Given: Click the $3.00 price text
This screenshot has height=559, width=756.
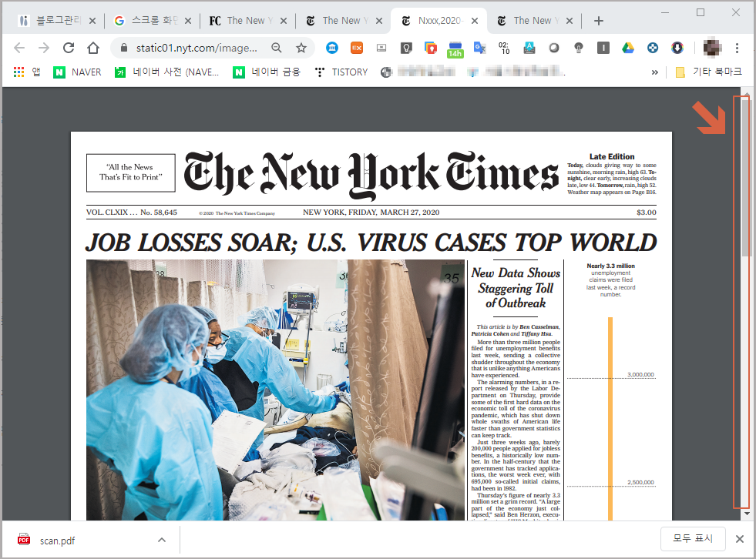Looking at the screenshot, I should click(646, 212).
